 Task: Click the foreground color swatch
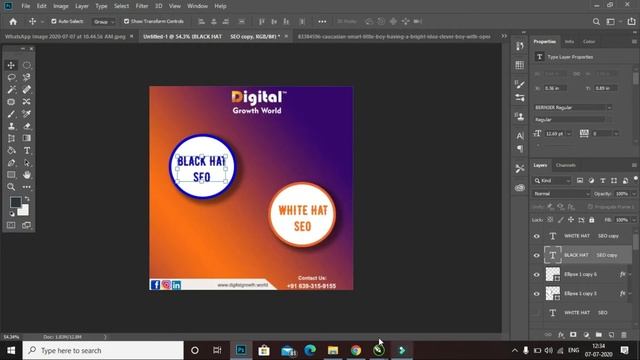16,202
